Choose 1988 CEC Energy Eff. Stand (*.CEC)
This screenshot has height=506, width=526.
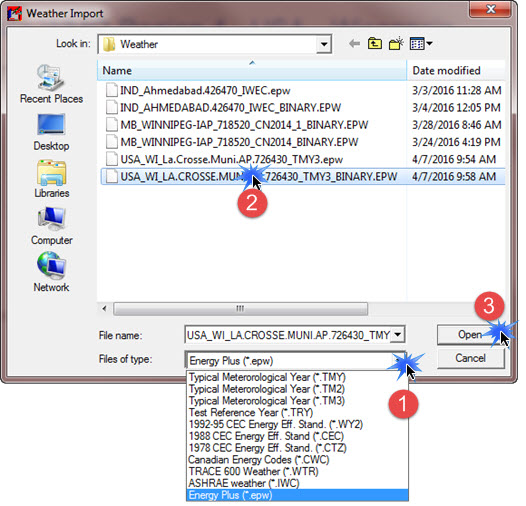pos(297,436)
